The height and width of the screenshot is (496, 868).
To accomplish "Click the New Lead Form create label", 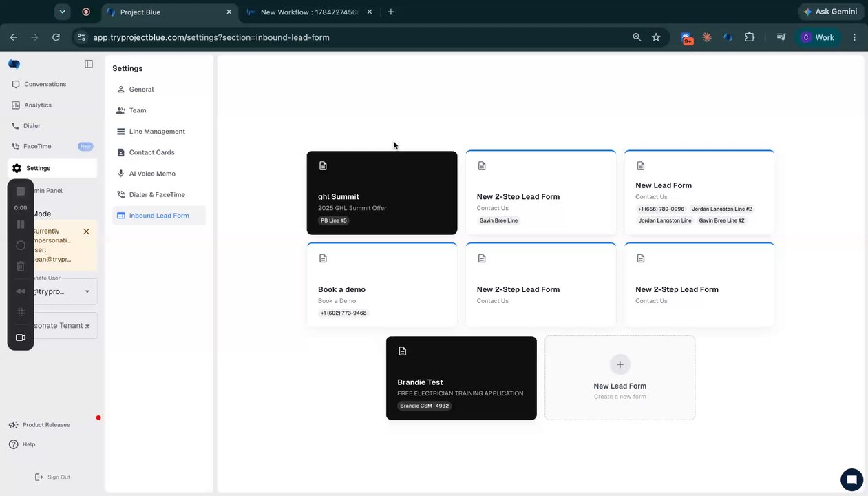I will (x=620, y=386).
